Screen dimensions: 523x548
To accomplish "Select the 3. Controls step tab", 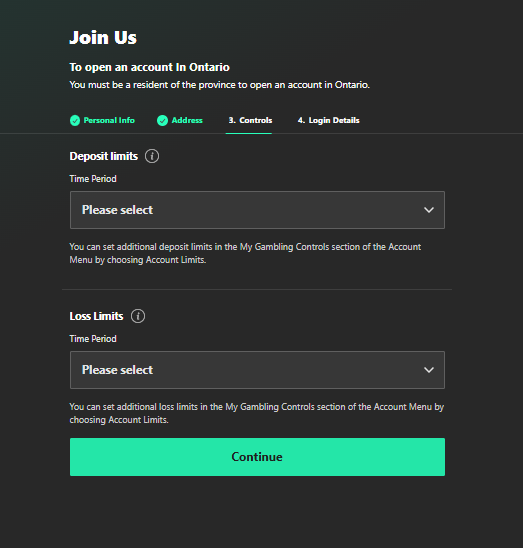I will coord(250,121).
